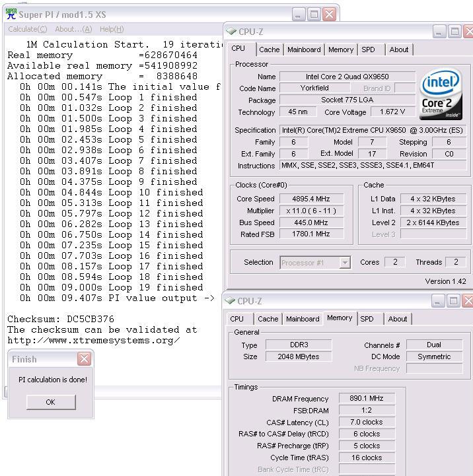Open the Calculate(C) menu in Super PI
473x476 pixels.
click(28, 29)
